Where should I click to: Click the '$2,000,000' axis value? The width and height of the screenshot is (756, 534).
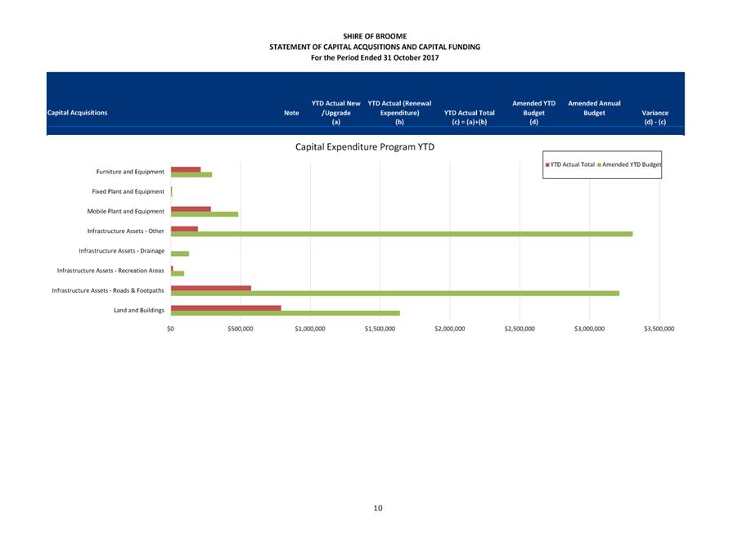pyautogui.click(x=450, y=329)
